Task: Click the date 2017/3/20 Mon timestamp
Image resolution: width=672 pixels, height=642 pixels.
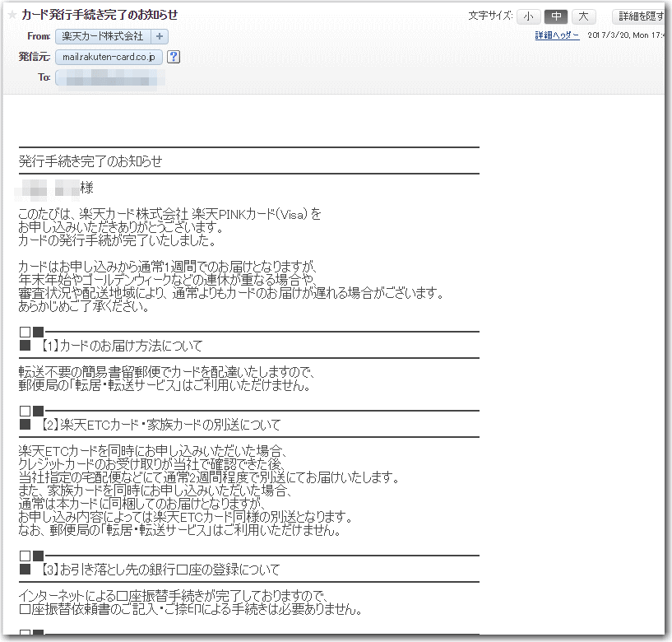Action: click(626, 36)
